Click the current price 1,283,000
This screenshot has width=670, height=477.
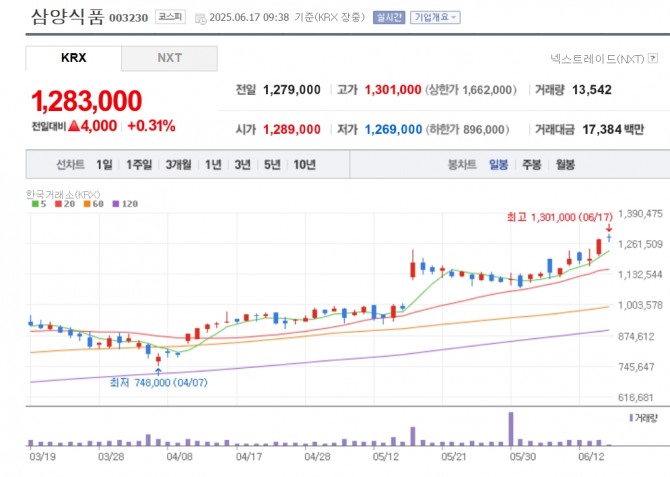(87, 101)
